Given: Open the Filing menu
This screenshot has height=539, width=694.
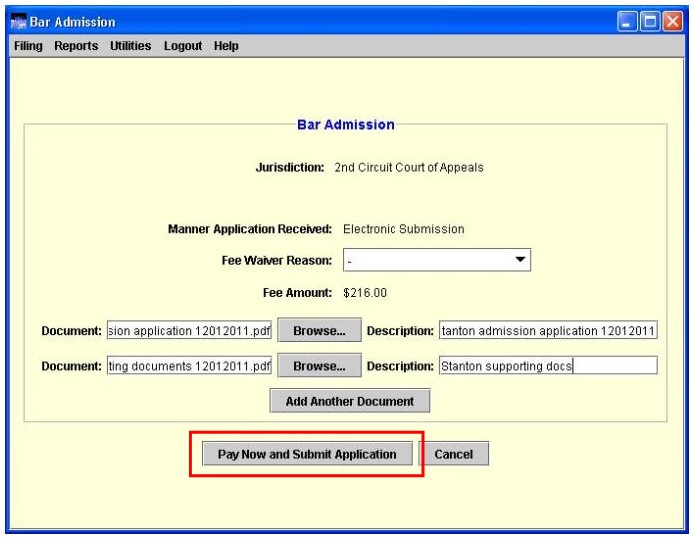Looking at the screenshot, I should [x=28, y=46].
